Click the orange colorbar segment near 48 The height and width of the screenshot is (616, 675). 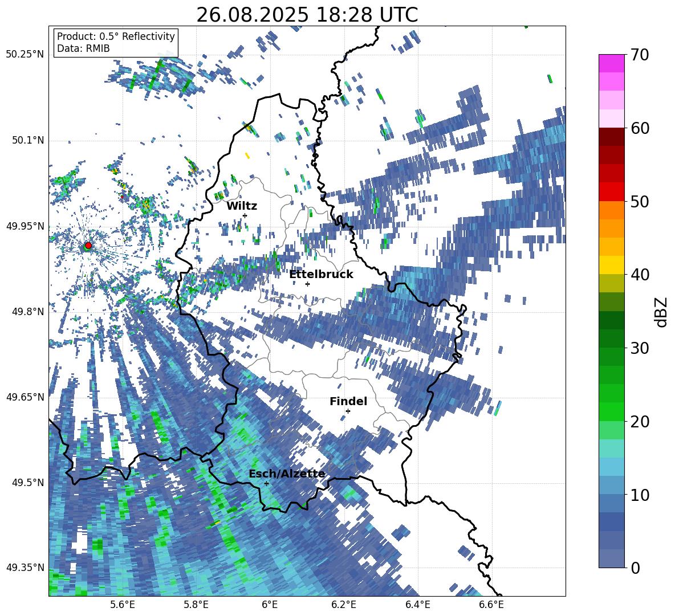(x=611, y=210)
